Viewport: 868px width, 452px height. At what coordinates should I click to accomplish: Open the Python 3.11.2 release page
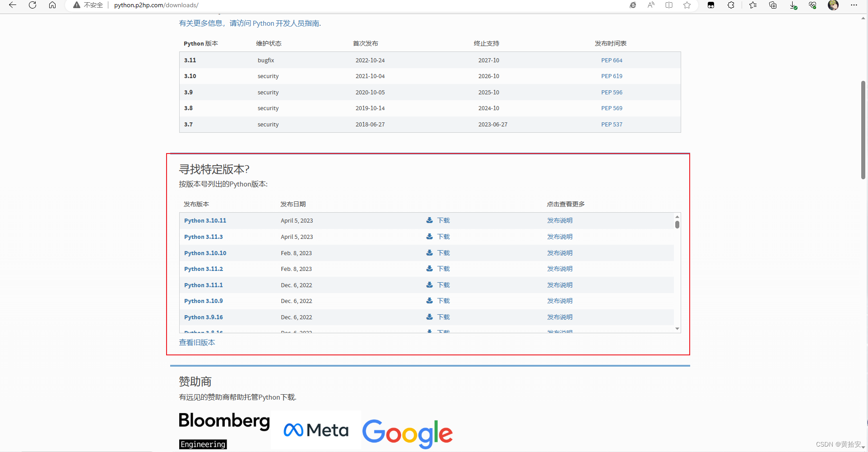point(203,269)
